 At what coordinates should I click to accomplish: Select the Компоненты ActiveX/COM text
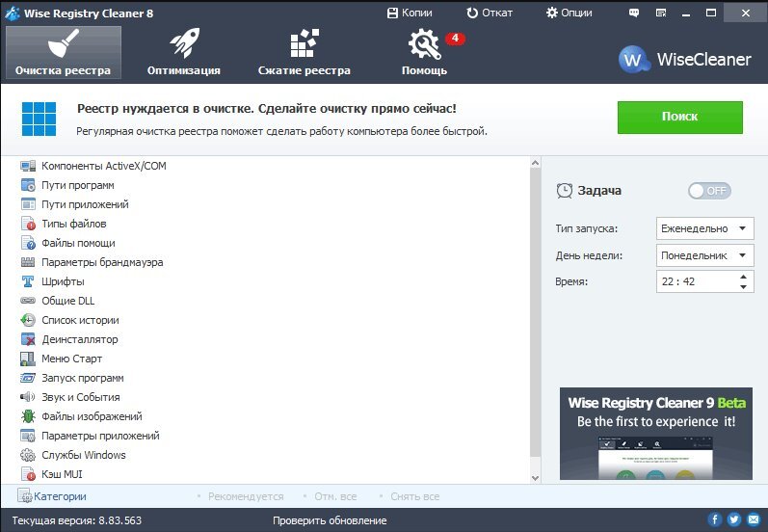click(104, 166)
